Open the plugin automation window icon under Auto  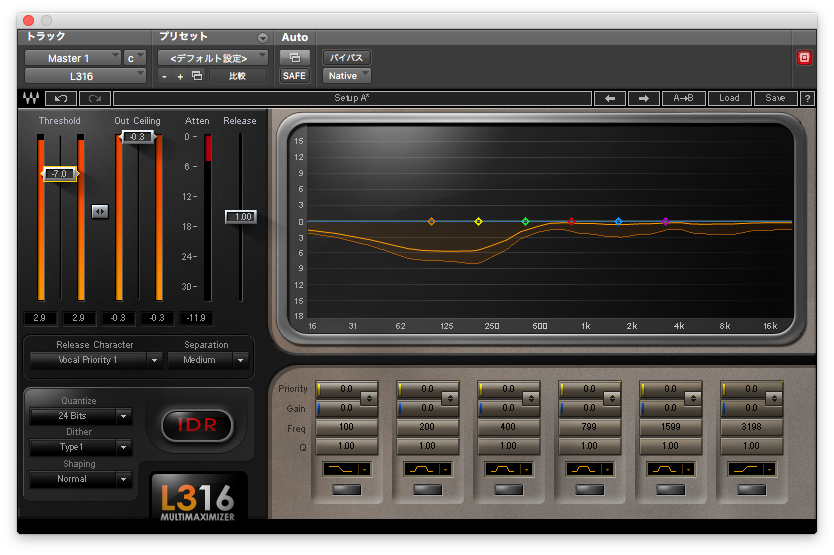(295, 57)
